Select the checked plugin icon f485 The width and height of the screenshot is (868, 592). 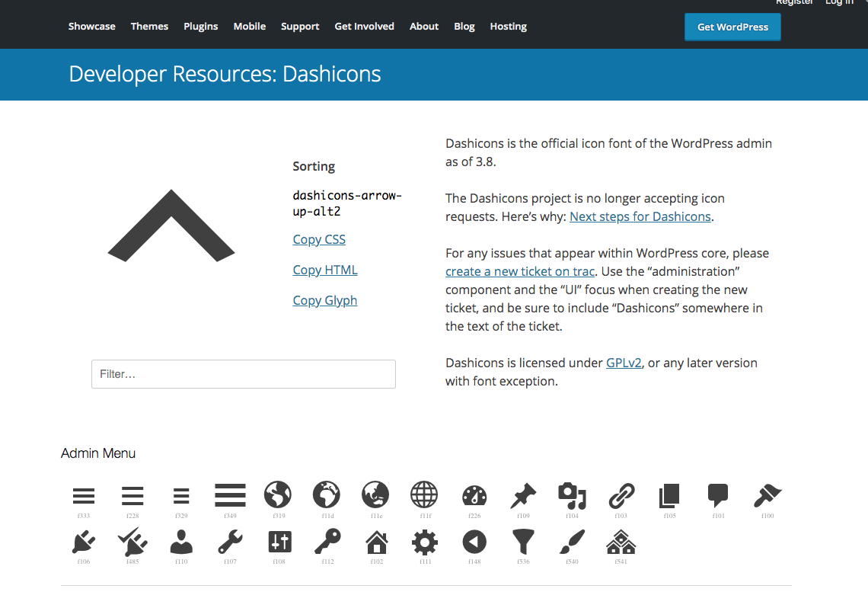(x=132, y=542)
